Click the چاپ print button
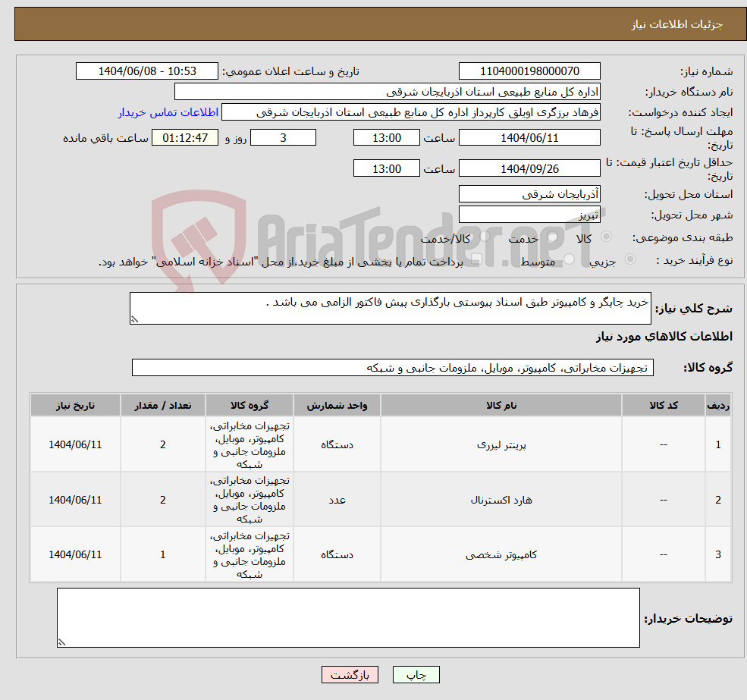Image resolution: width=747 pixels, height=700 pixels. pos(416,675)
